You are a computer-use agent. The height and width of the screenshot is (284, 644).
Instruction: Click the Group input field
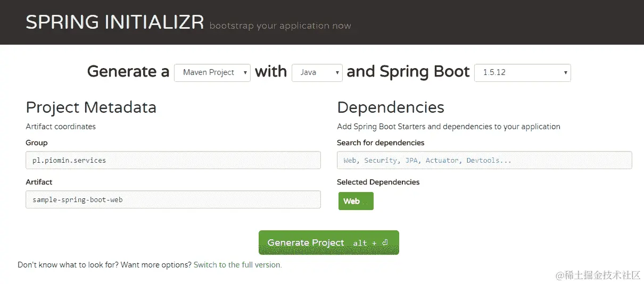click(173, 160)
